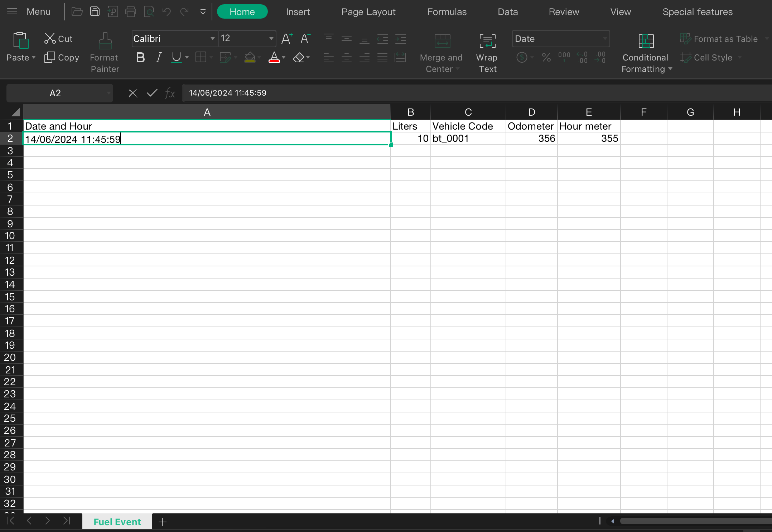
Task: Toggle bold formatting
Action: (x=140, y=57)
